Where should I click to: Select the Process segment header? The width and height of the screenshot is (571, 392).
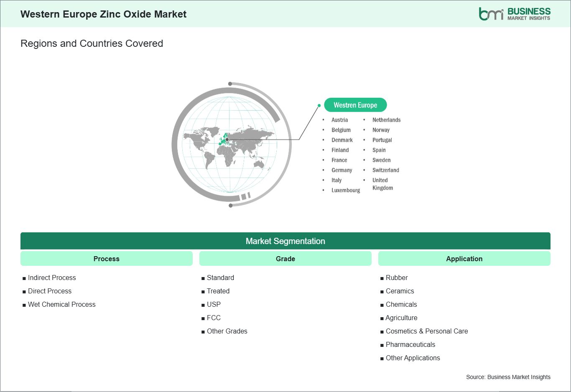click(107, 259)
